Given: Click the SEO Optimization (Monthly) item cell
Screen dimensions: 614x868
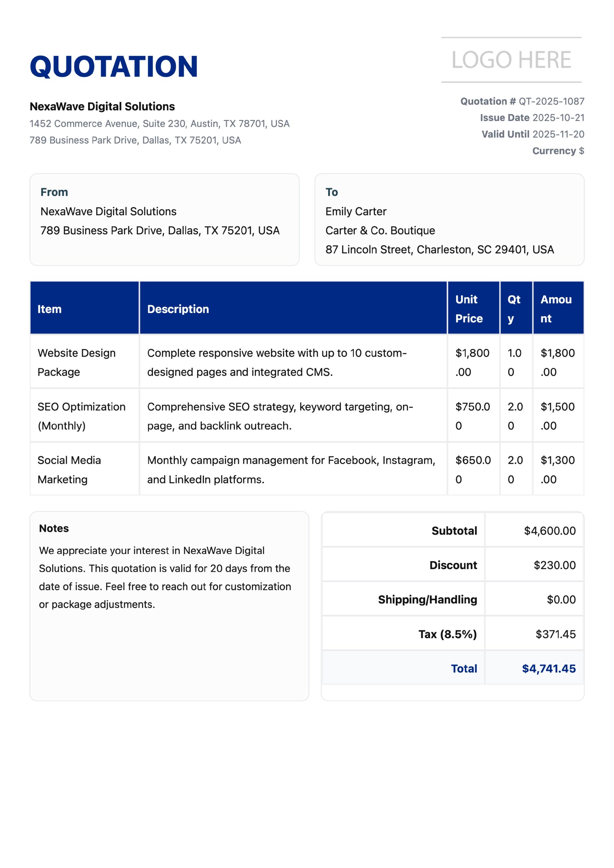Looking at the screenshot, I should [x=81, y=416].
